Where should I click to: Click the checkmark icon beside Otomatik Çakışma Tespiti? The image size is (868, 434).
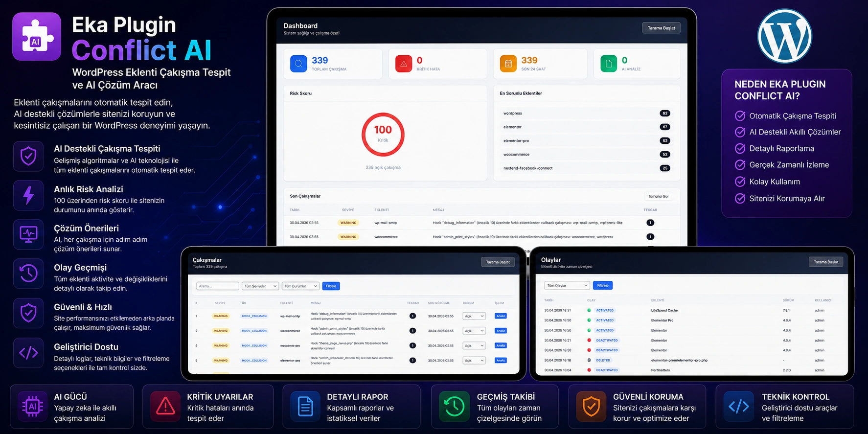[740, 116]
